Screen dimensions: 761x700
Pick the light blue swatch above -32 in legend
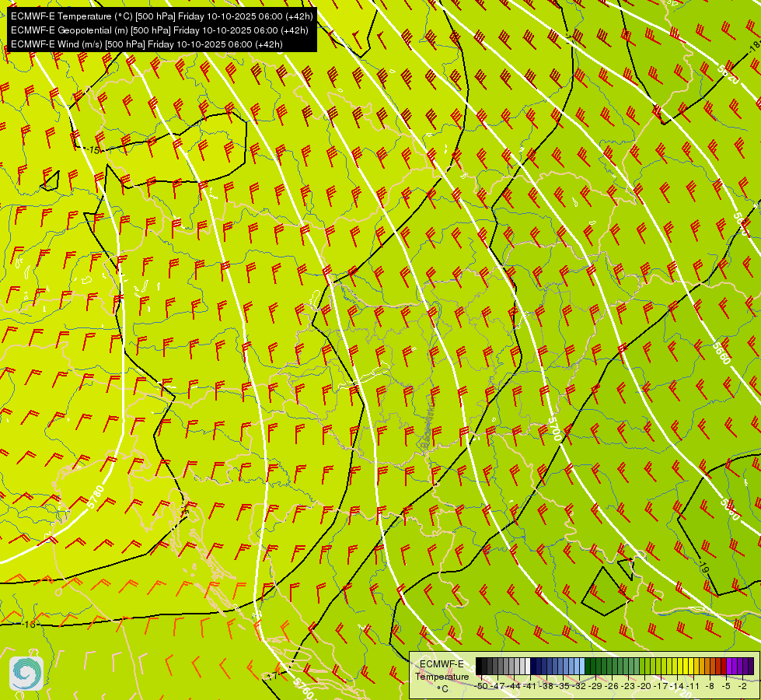pyautogui.click(x=582, y=666)
